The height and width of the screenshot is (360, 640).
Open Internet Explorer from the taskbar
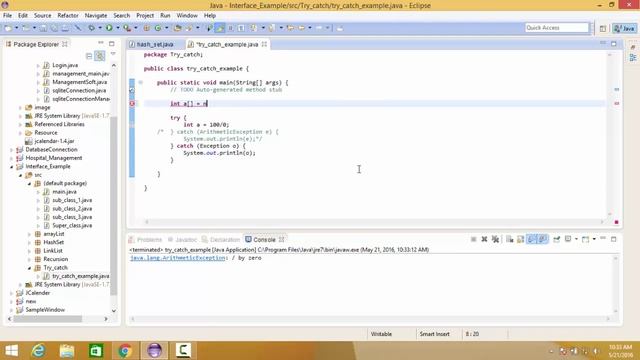pyautogui.click(x=38, y=351)
